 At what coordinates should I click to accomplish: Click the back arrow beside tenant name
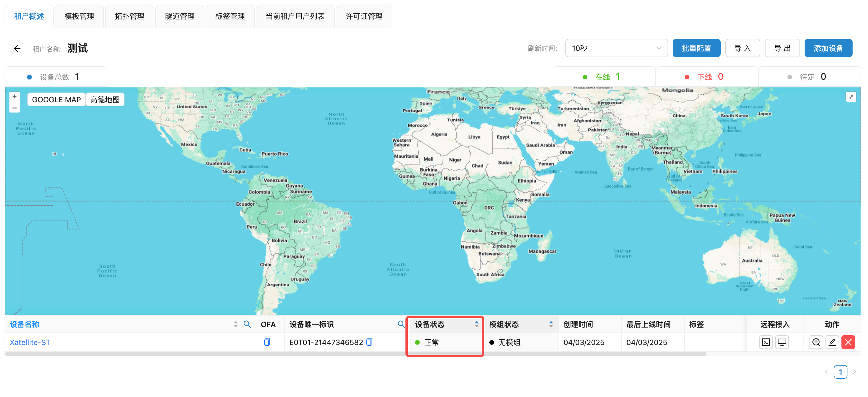[17, 49]
